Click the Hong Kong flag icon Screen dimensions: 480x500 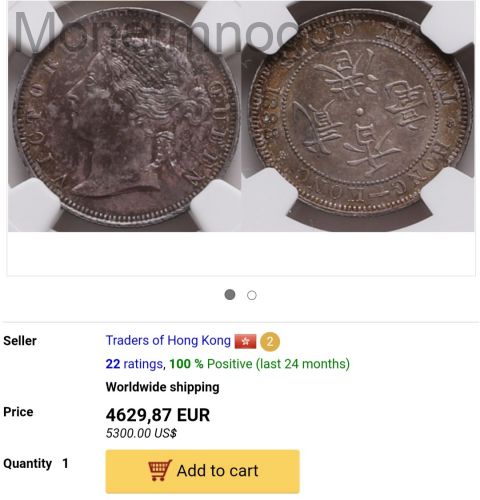(245, 341)
